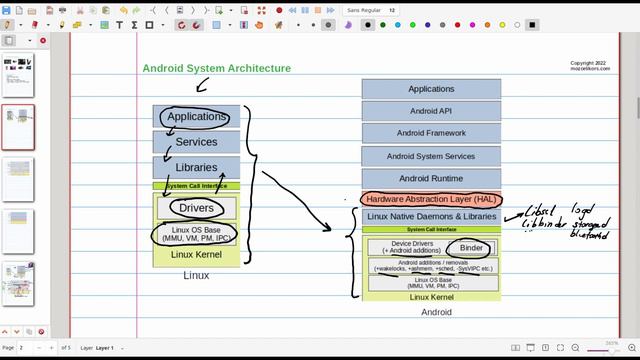Select the Pen tool

point(7,25)
